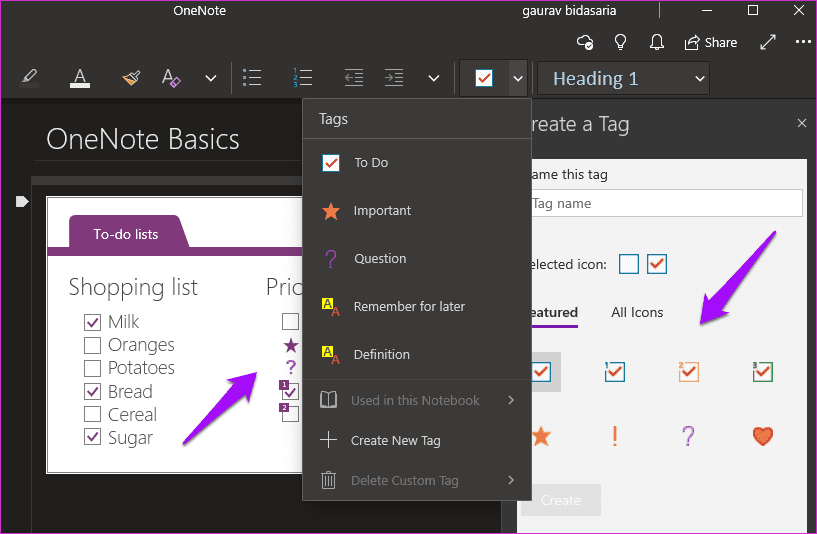817x534 pixels.
Task: Select Create New Tag
Action: [417, 440]
